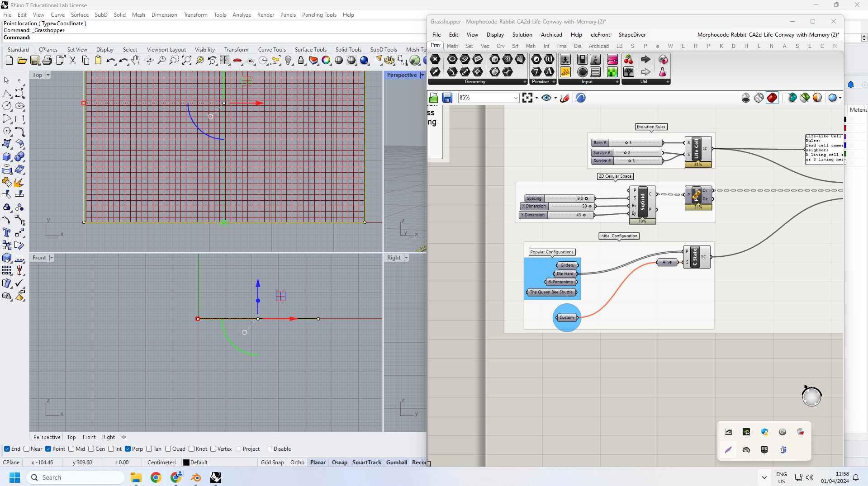Open the Solution menu in Grasshopper
Screen dimensions: 868x486
click(x=522, y=35)
